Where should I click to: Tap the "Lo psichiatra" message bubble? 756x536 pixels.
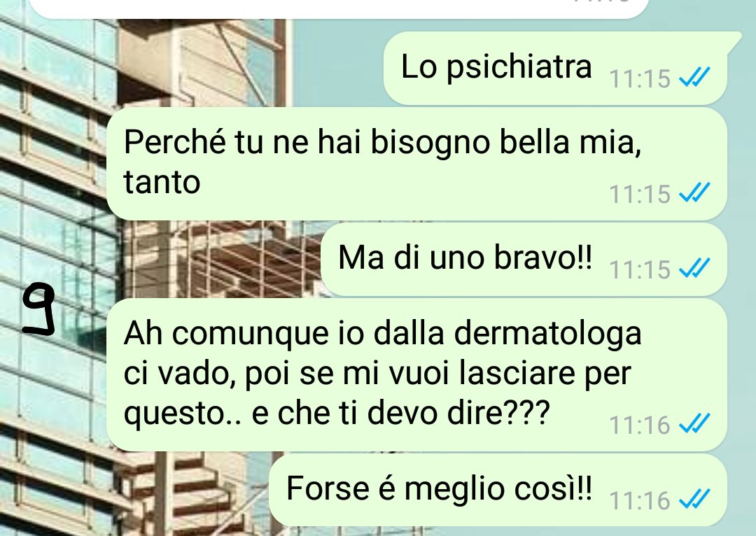555,68
